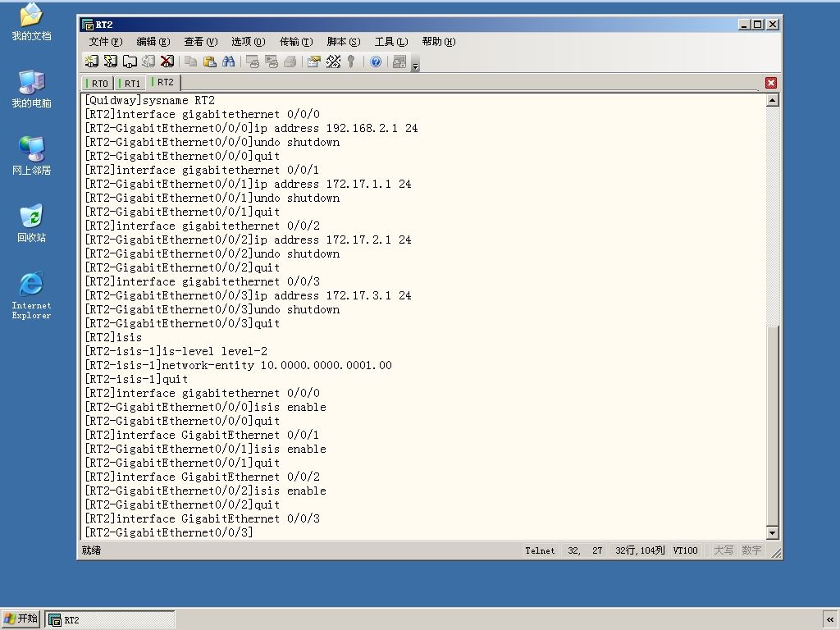Open Session Options from the toolbar

point(314,62)
